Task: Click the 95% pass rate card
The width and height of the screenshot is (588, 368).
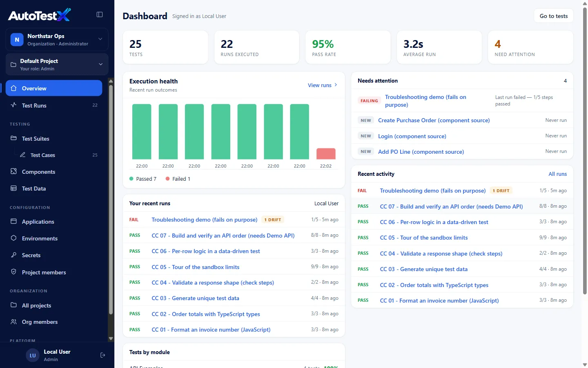Action: tap(348, 47)
